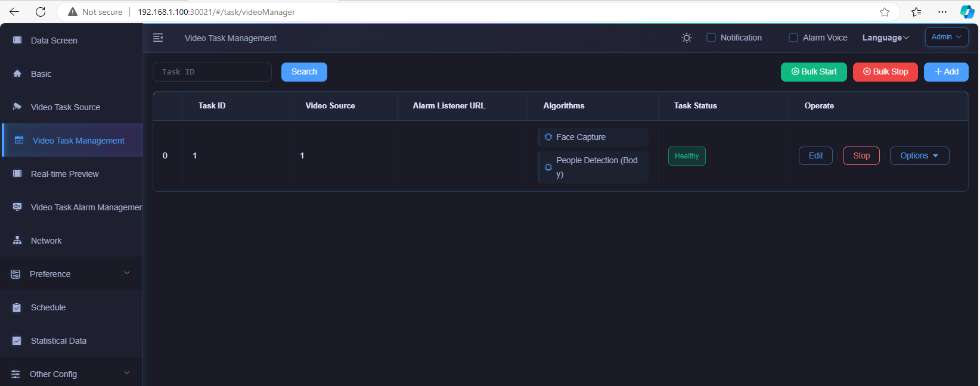This screenshot has width=980, height=386.
Task: Expand the Options dropdown for task 1
Action: [x=919, y=155]
